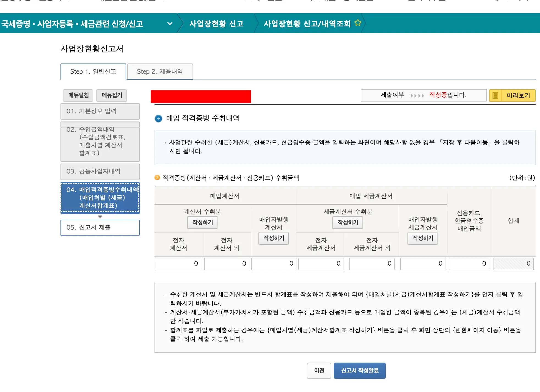Click 작성하기 under 계산서 수취분
This screenshot has height=392, width=540.
pyautogui.click(x=202, y=223)
